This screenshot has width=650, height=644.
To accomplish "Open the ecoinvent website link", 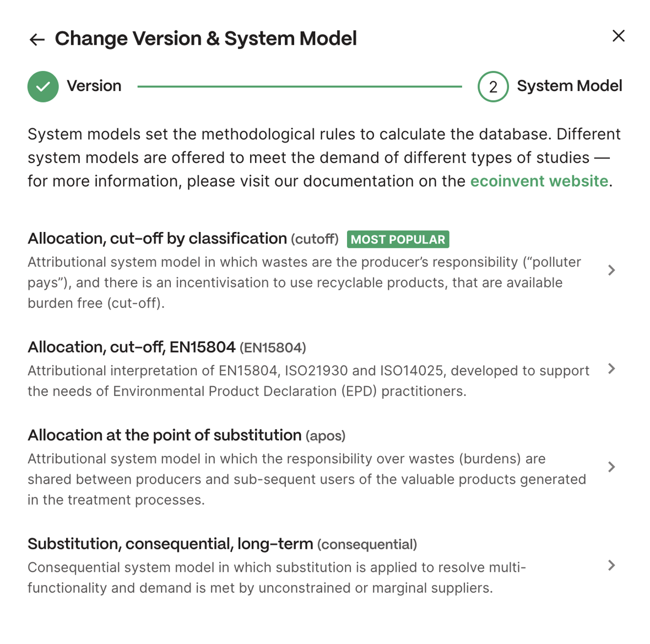I will tap(539, 181).
